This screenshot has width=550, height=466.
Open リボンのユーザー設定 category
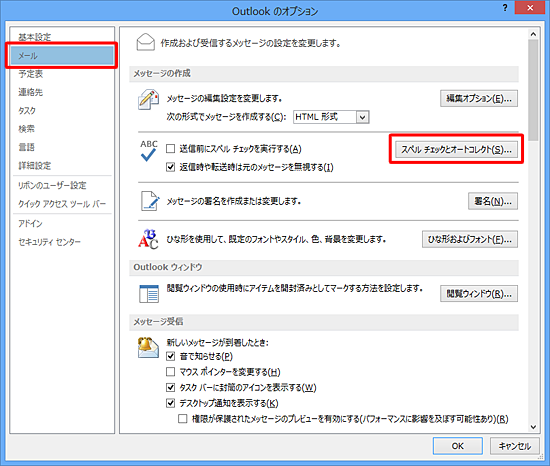(62, 185)
